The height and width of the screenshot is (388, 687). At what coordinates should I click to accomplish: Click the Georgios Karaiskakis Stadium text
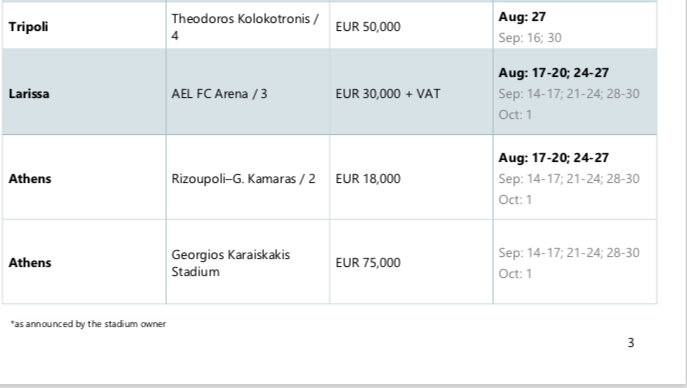click(230, 263)
